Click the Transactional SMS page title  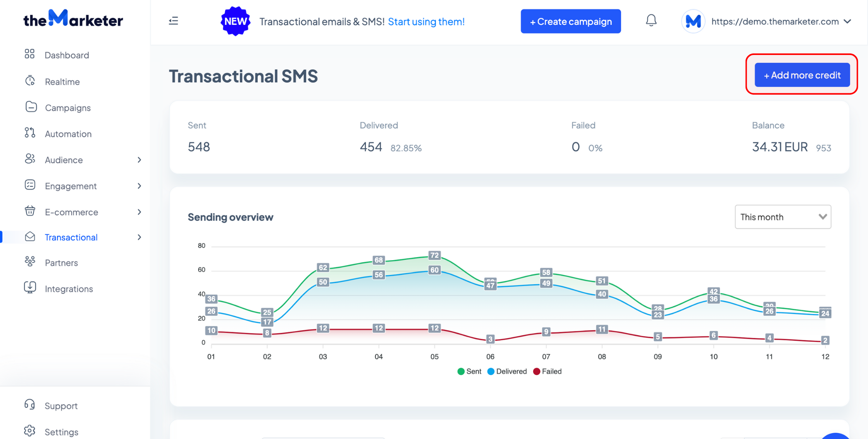(243, 76)
